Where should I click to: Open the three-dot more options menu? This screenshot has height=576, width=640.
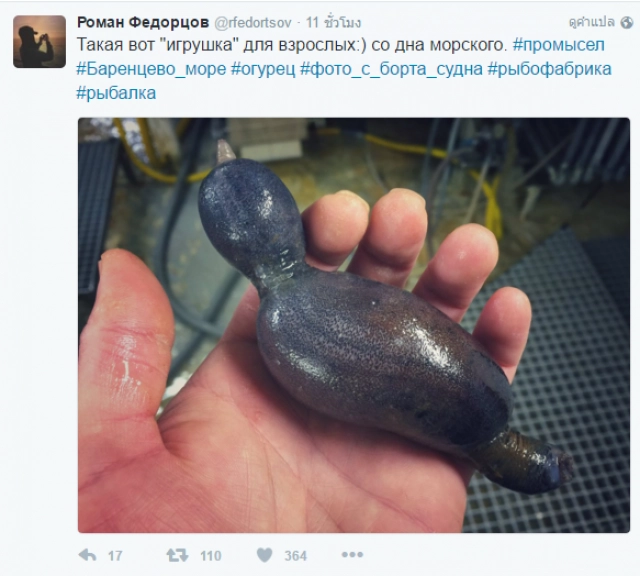[x=352, y=555]
